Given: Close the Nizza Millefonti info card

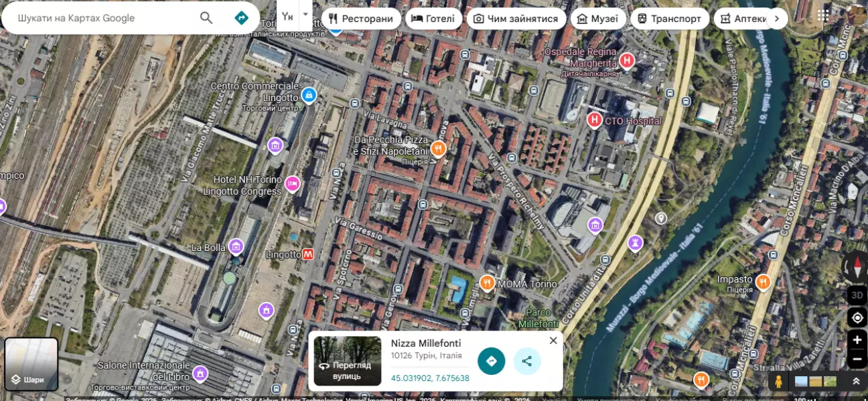Looking at the screenshot, I should (553, 341).
